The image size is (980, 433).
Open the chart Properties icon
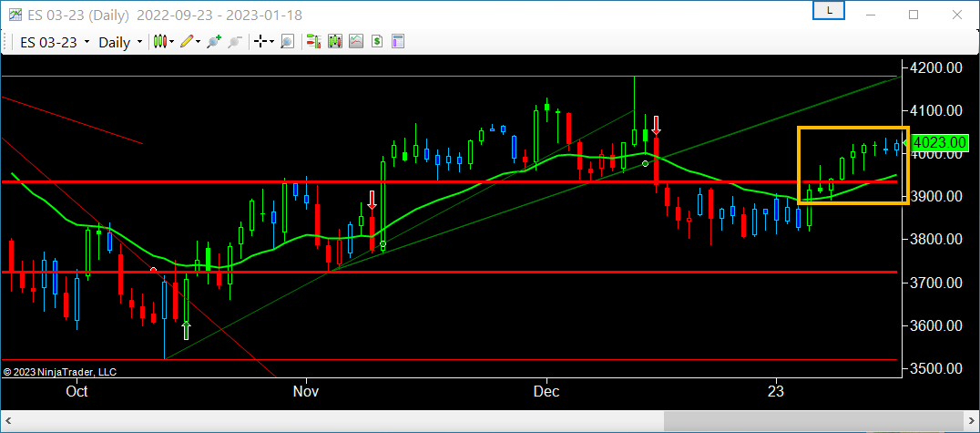pyautogui.click(x=397, y=42)
